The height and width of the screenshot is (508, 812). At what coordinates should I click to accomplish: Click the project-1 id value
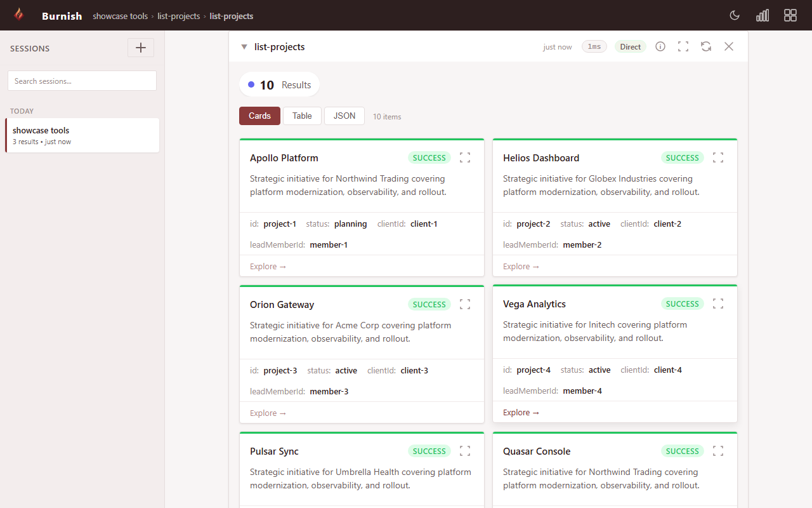[x=280, y=224]
